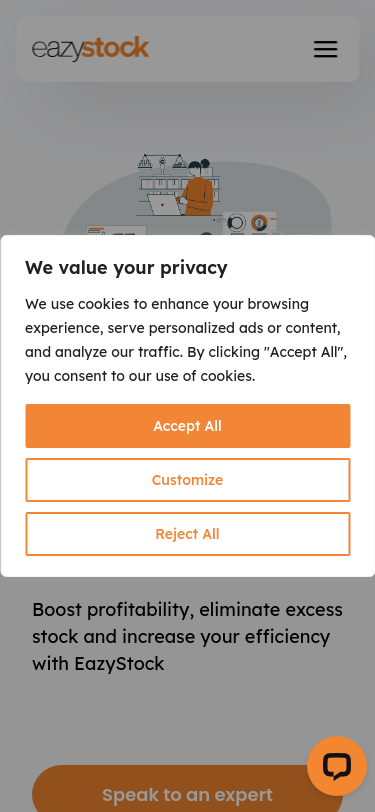Viewport: 375px width, 812px height.
Task: Click the grey donut chart graphic
Action: pyautogui.click(x=236, y=223)
